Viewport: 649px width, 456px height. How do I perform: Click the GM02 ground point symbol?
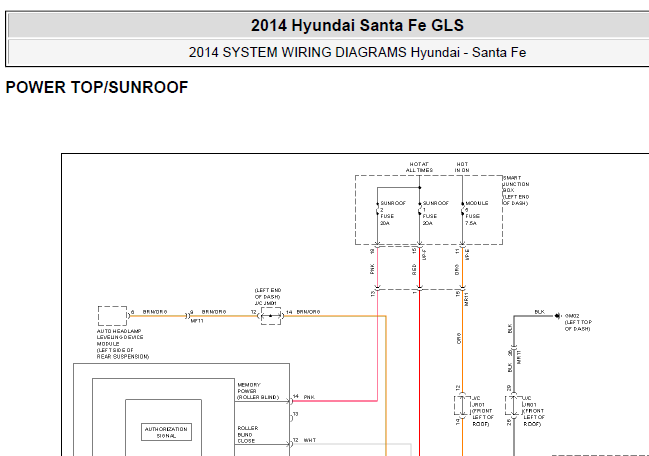(558, 316)
